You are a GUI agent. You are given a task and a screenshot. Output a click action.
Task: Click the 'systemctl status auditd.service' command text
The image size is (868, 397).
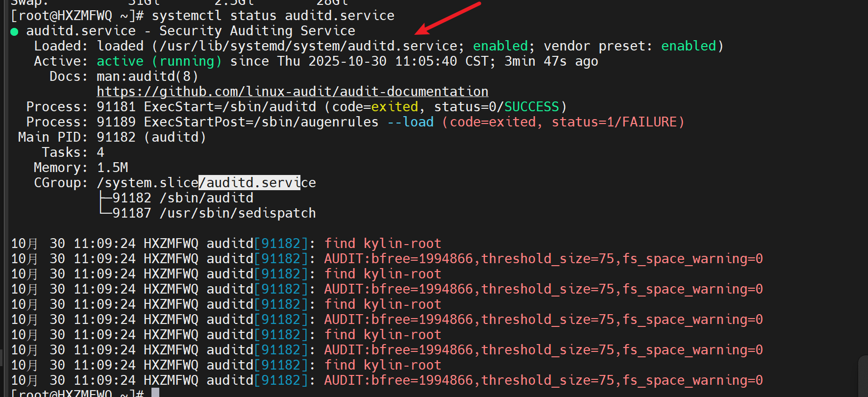point(273,16)
